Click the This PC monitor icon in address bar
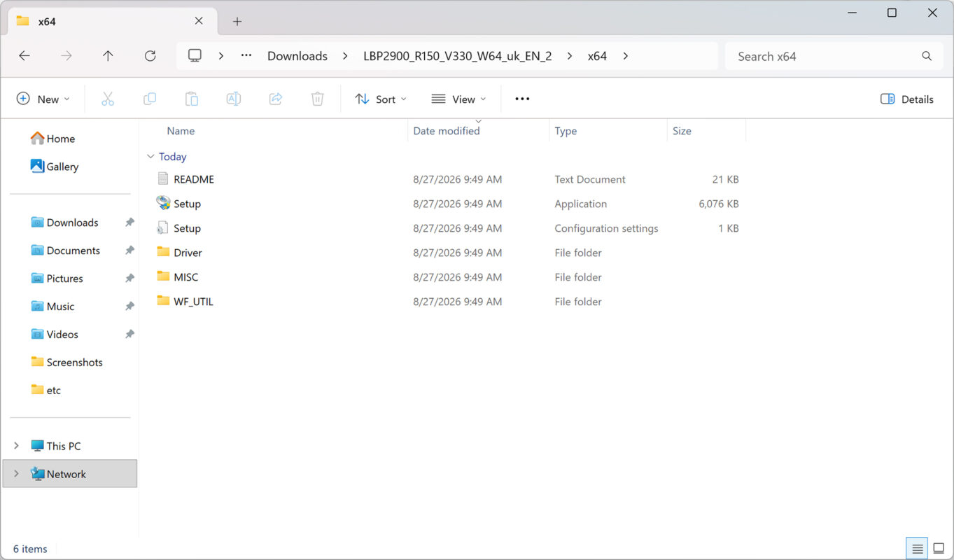954x560 pixels. pos(195,56)
